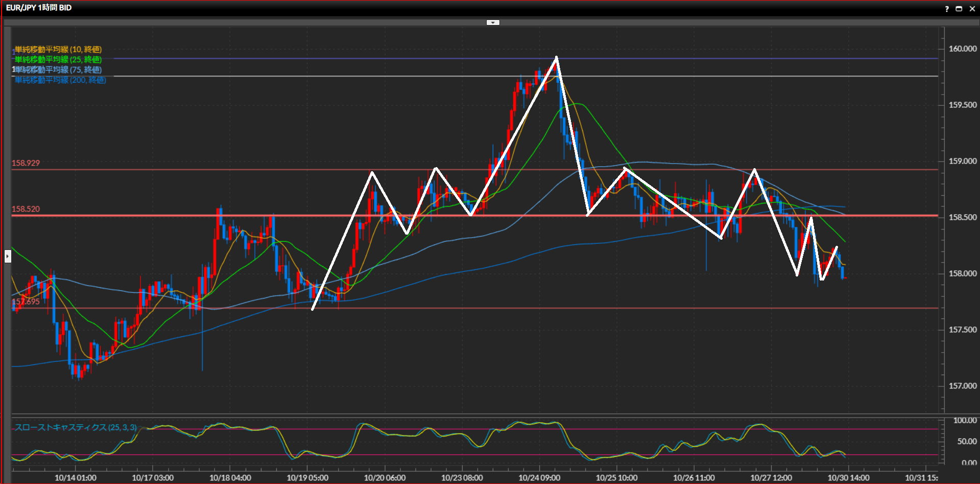Click the 157.695 support line label
The image size is (980, 484).
pyautogui.click(x=26, y=302)
